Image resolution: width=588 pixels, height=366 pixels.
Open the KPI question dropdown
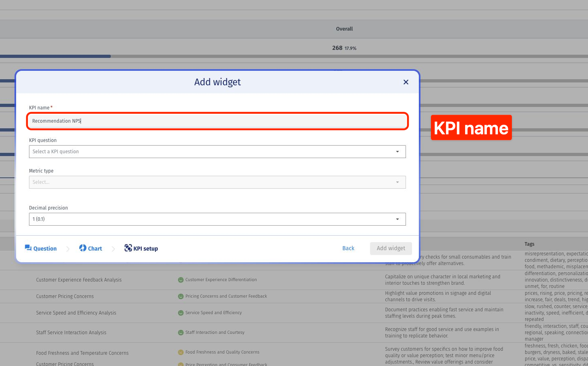(x=217, y=152)
